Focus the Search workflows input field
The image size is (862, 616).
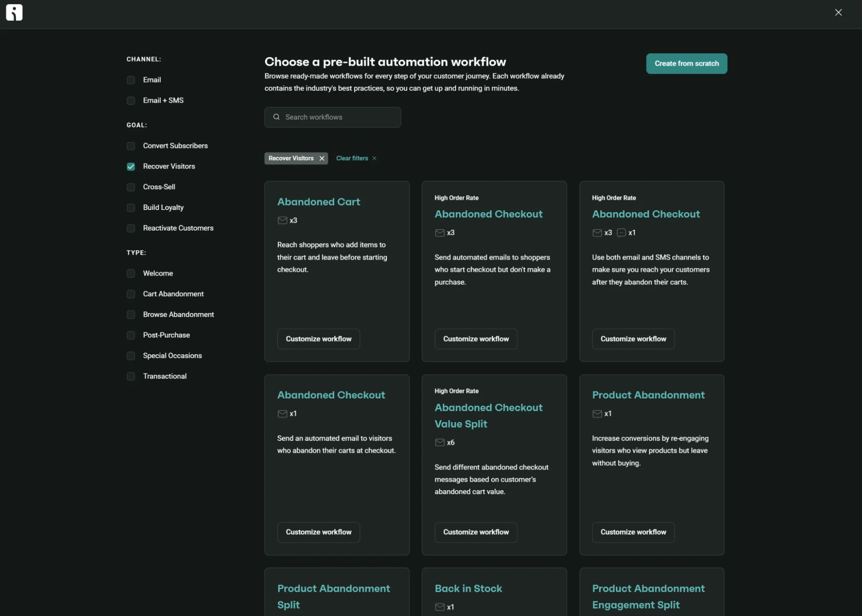pos(332,117)
